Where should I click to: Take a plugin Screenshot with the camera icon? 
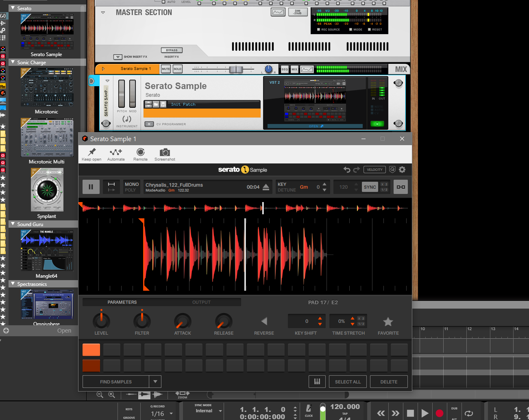(165, 152)
